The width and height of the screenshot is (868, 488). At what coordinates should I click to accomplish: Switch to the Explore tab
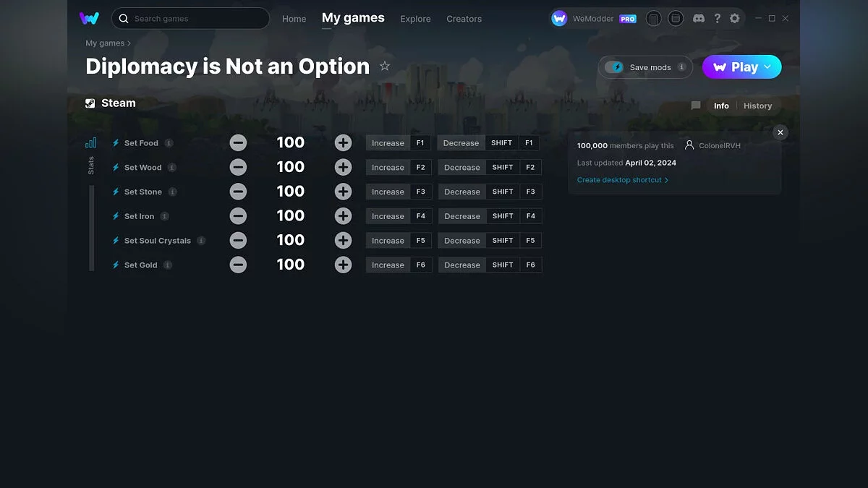[x=415, y=20]
